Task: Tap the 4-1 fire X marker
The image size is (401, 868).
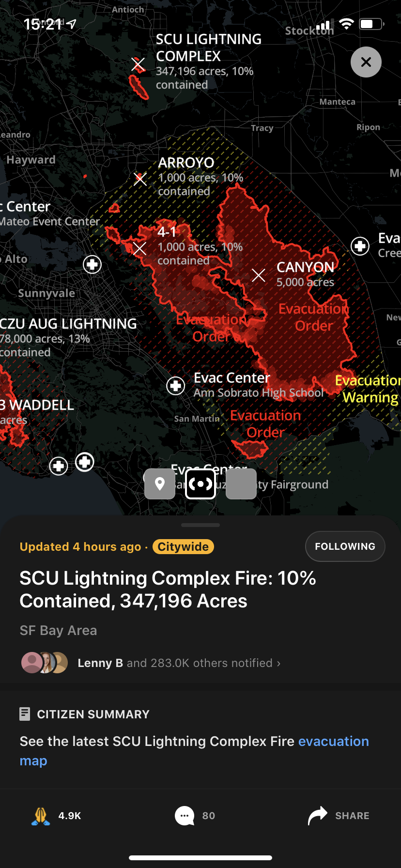Action: point(139,249)
